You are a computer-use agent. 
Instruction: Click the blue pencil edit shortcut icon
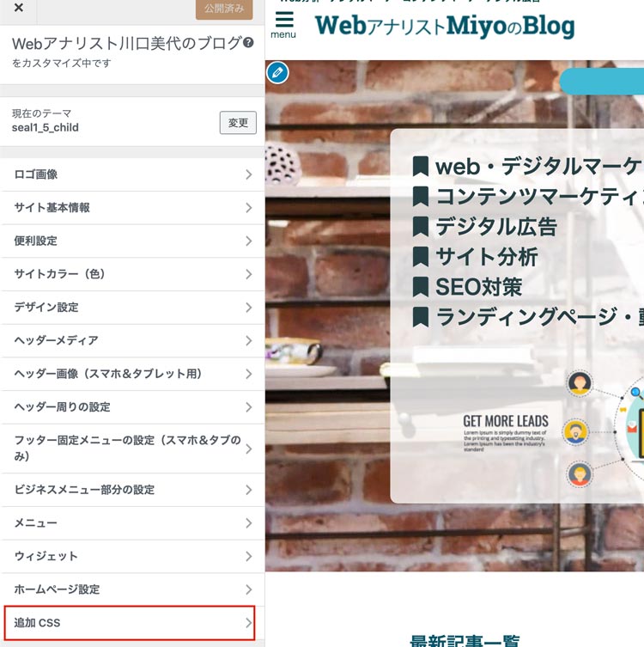click(277, 73)
